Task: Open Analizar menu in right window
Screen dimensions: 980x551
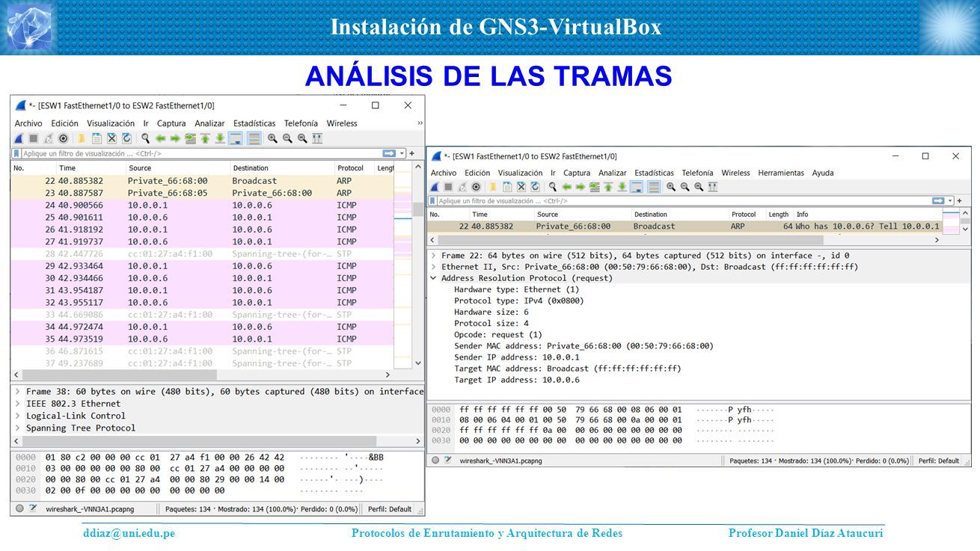Action: coord(612,173)
